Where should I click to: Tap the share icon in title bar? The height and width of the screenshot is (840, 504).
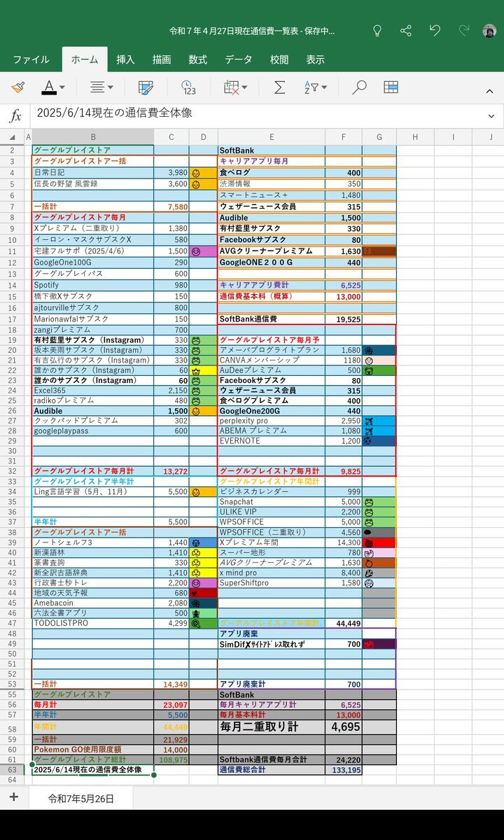[406, 31]
